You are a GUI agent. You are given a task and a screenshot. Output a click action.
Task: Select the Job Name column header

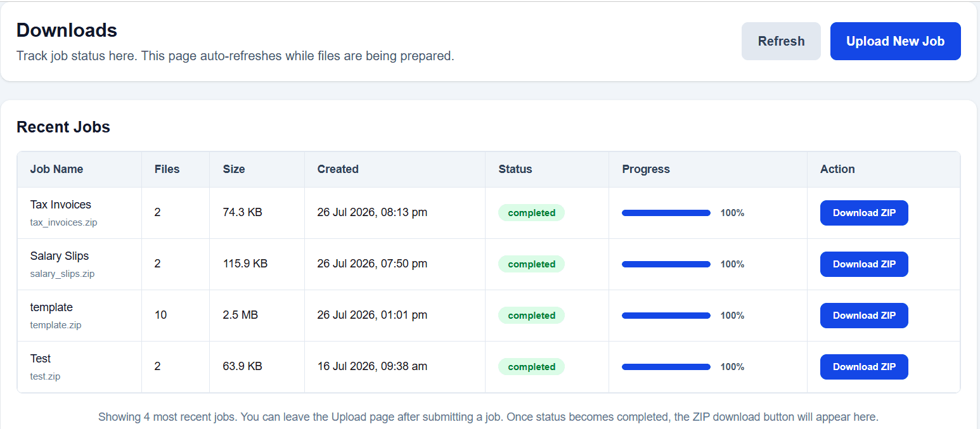[56, 169]
